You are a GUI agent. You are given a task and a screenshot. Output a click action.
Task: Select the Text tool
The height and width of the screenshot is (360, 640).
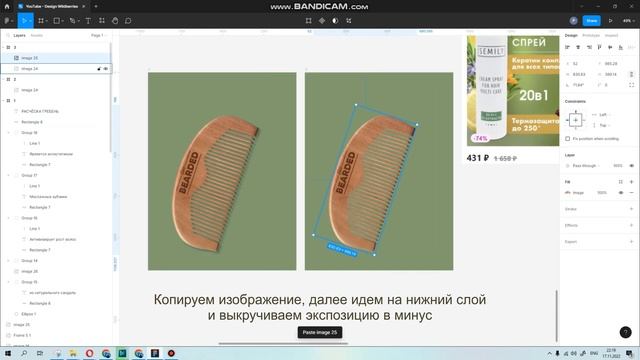pos(88,20)
